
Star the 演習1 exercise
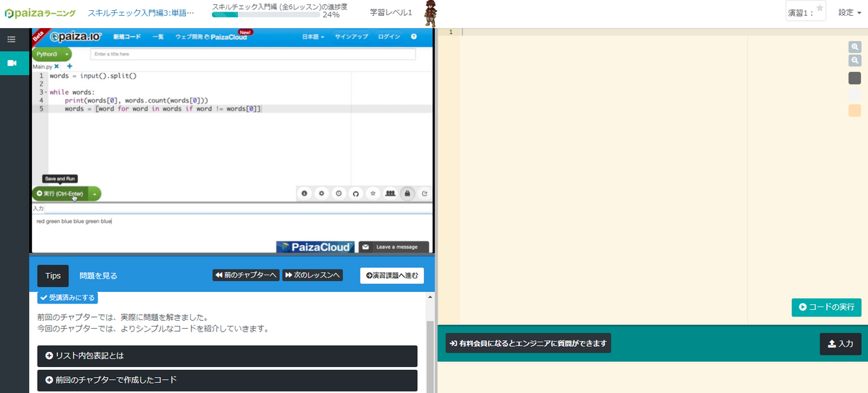(820, 8)
